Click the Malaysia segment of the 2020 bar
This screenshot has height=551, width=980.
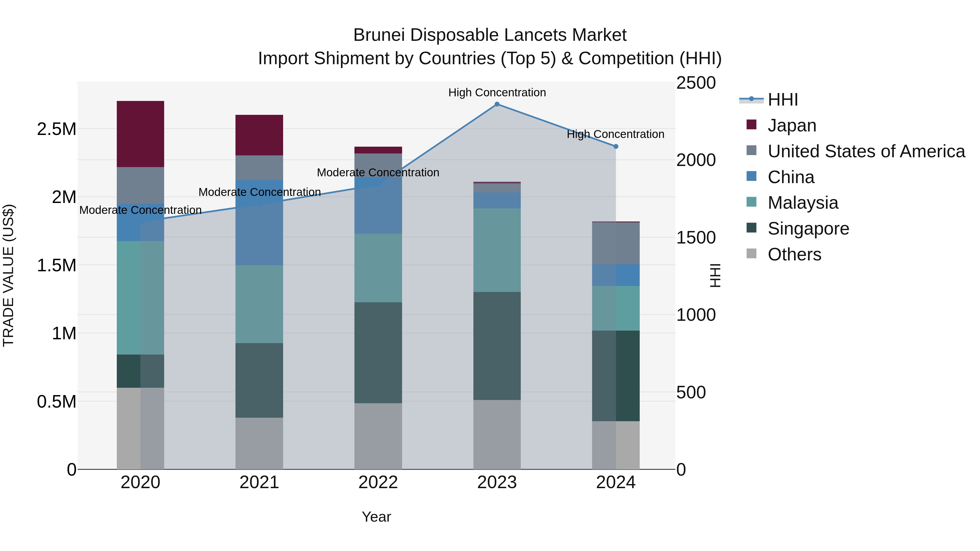[x=140, y=298]
